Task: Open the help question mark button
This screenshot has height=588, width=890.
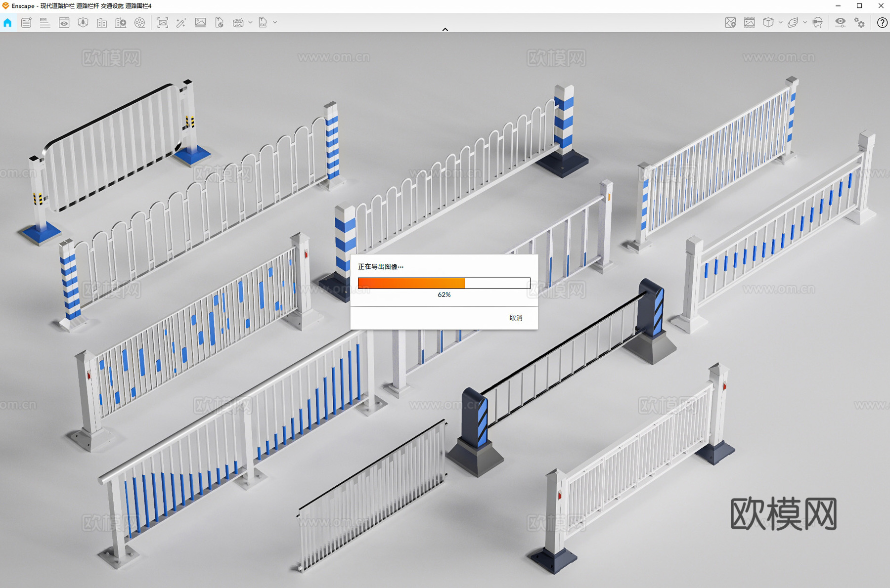Action: click(882, 23)
